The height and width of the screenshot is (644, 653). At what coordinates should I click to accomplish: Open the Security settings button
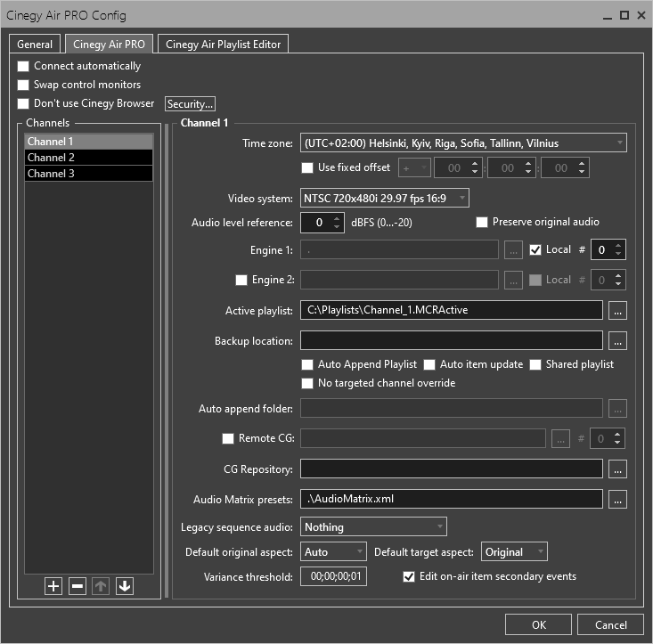[x=190, y=104]
